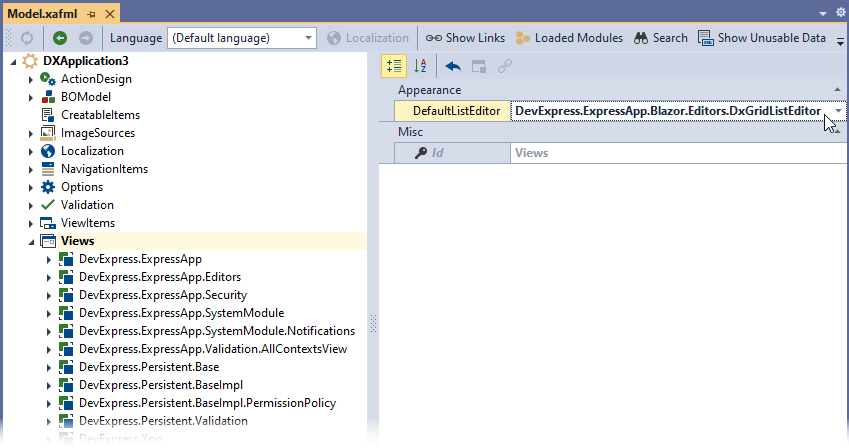Click the Search binoculars button
Image resolution: width=849 pixels, height=448 pixels.
coord(661,38)
